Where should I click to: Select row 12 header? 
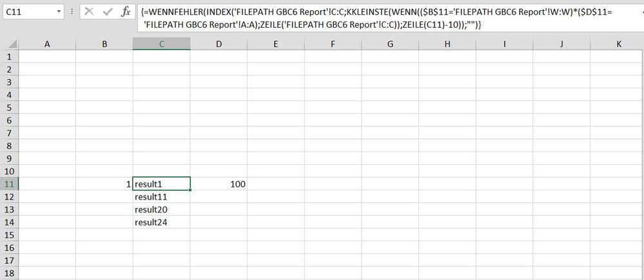click(9, 197)
